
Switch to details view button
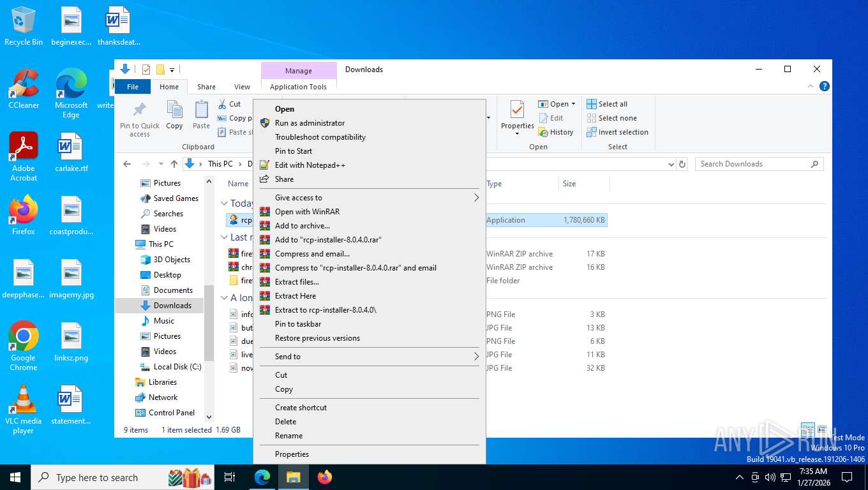(808, 429)
